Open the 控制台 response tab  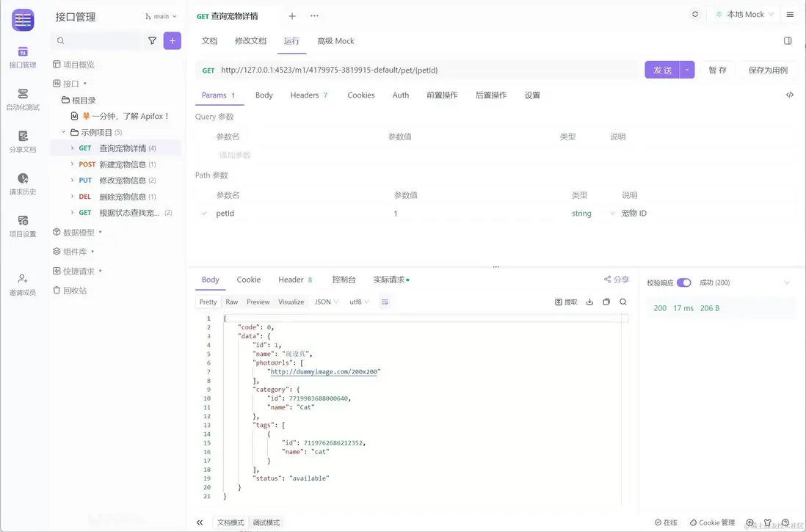[344, 280]
